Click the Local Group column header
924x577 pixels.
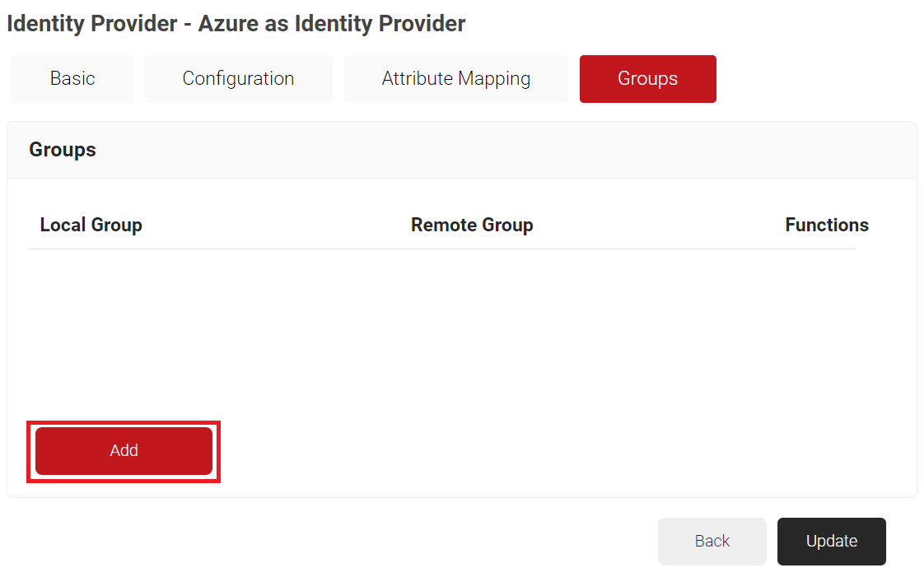coord(91,225)
